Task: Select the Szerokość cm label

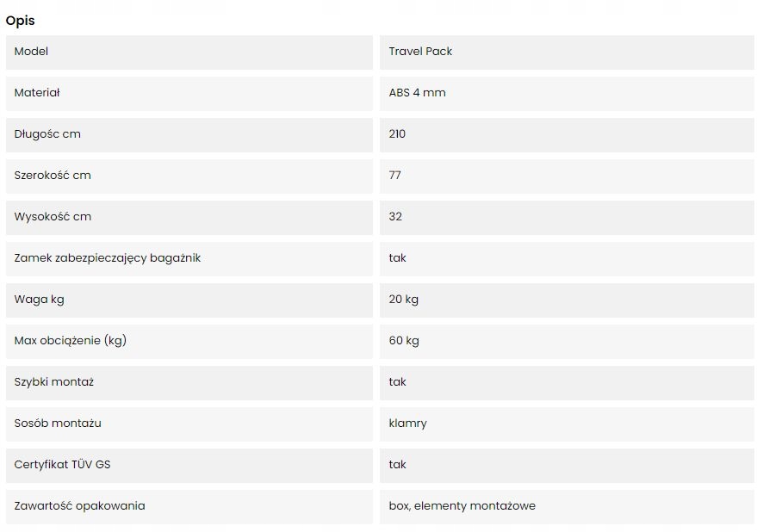Action: pos(53,176)
